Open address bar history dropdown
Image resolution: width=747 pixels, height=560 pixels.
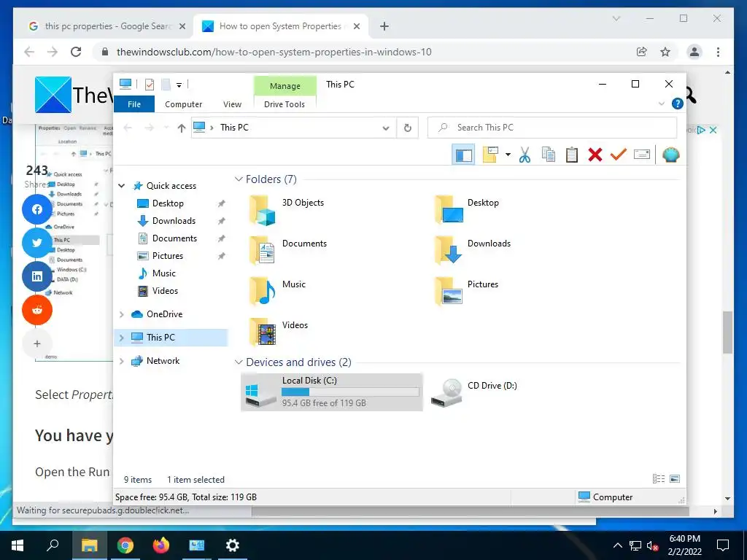[386, 128]
